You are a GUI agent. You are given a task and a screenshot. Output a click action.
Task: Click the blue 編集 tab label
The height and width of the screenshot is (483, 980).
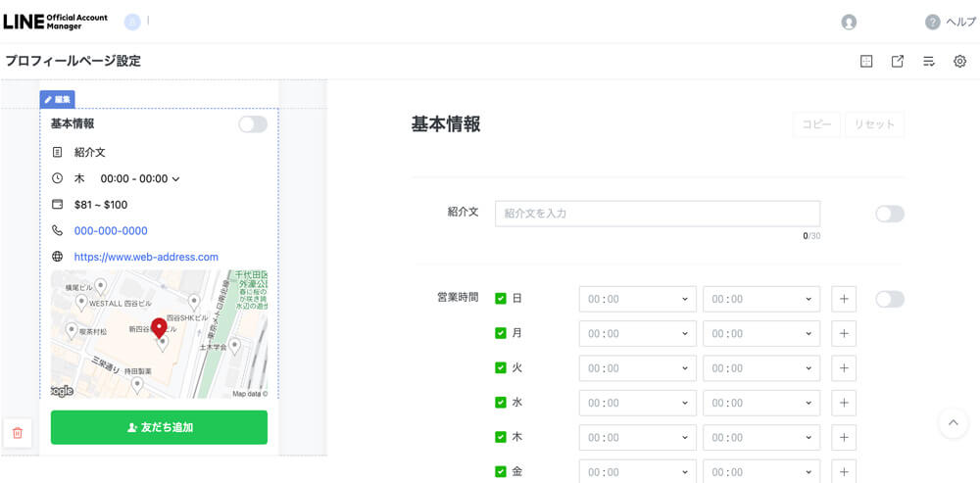point(57,99)
